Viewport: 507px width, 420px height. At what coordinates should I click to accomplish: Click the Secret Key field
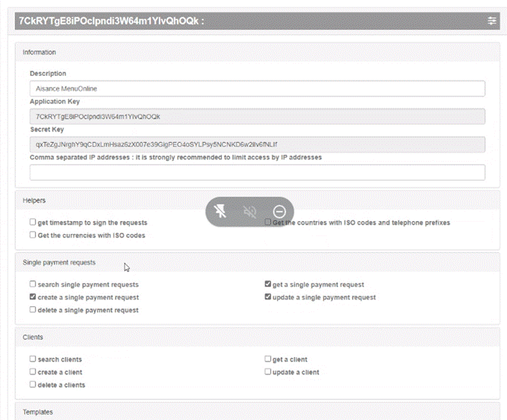pos(257,144)
